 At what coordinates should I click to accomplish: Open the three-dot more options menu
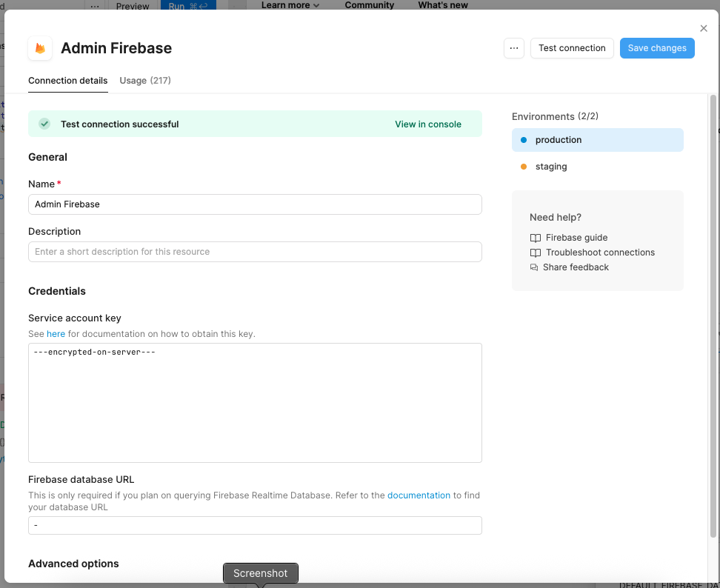click(514, 48)
